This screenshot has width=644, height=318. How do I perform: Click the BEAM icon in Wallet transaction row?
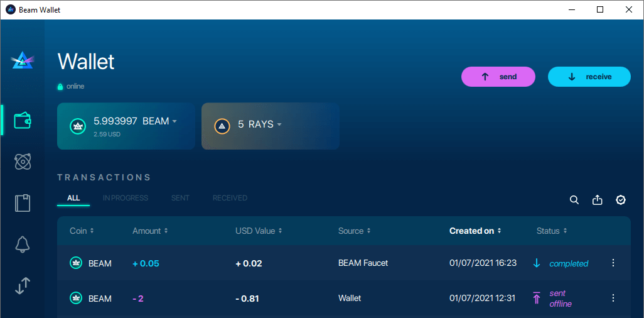click(x=75, y=298)
